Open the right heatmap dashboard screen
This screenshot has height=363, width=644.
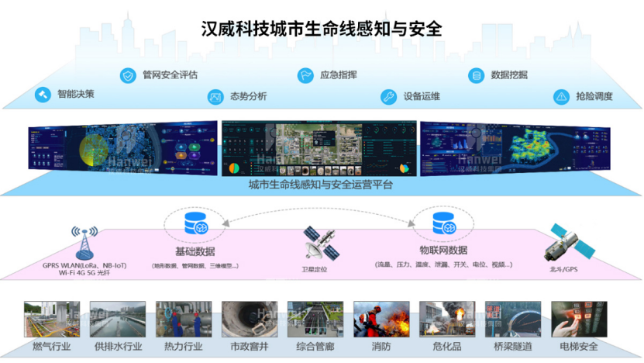[x=515, y=147]
